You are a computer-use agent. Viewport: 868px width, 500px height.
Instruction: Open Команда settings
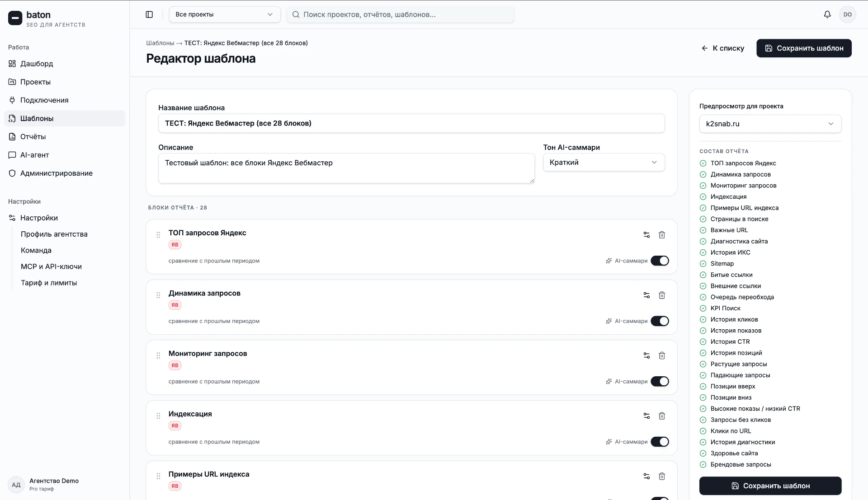[36, 250]
